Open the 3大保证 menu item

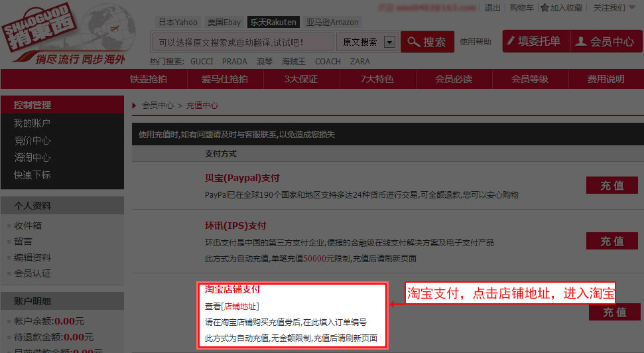[301, 79]
